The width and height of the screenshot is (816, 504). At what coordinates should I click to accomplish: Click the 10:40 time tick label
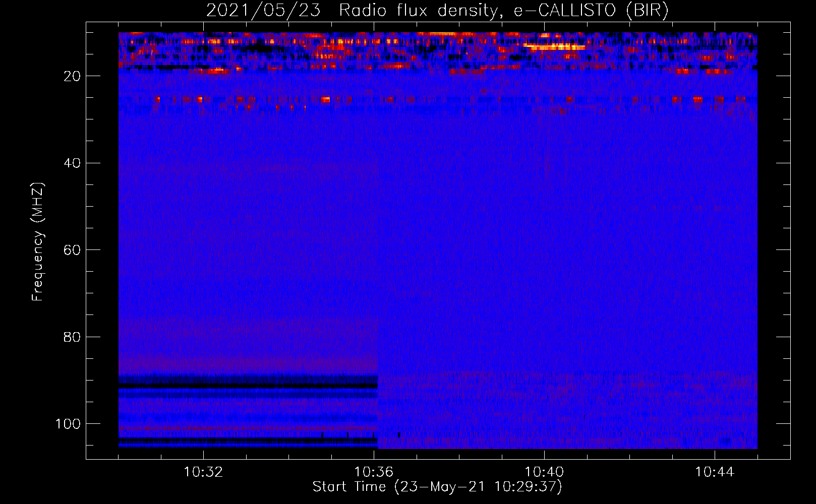tap(544, 472)
